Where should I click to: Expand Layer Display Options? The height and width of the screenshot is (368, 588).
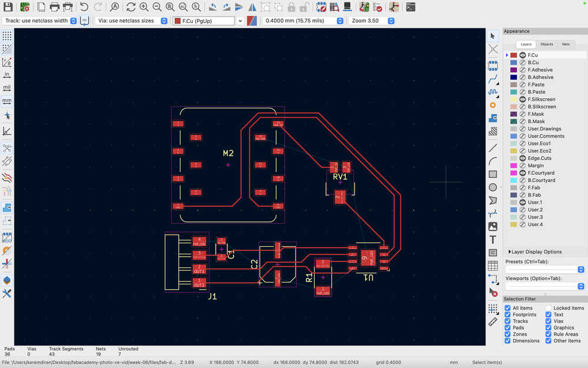coord(535,252)
